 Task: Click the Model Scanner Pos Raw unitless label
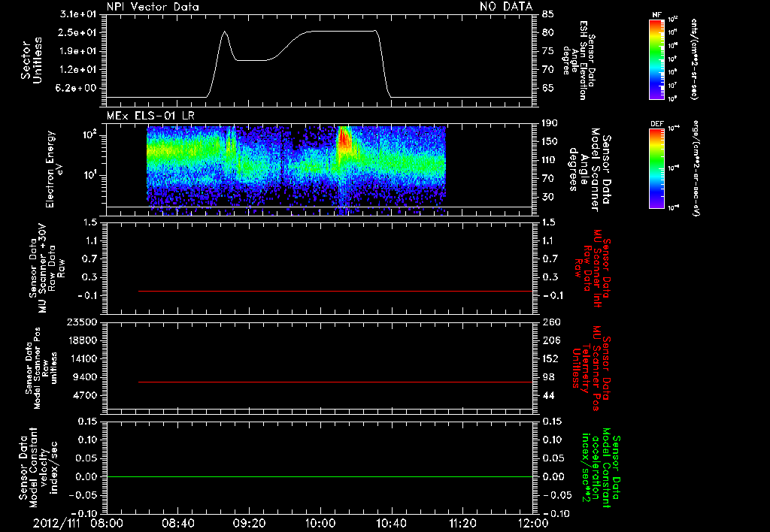[x=41, y=368]
